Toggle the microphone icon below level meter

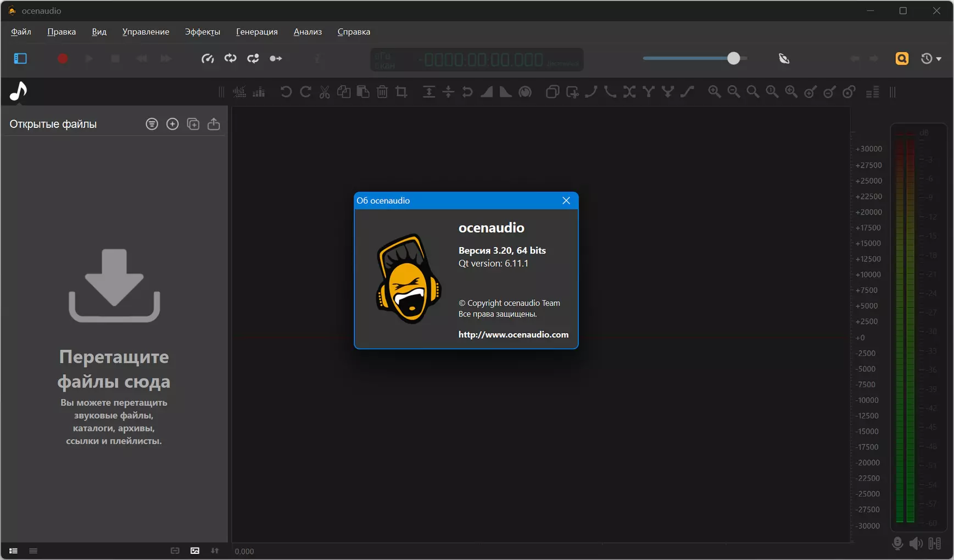click(x=897, y=543)
